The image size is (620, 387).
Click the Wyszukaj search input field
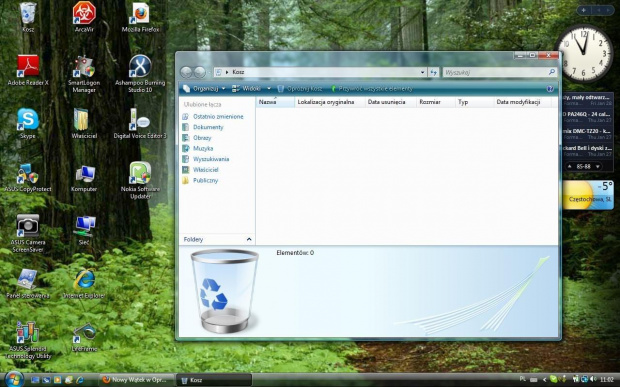click(x=499, y=72)
